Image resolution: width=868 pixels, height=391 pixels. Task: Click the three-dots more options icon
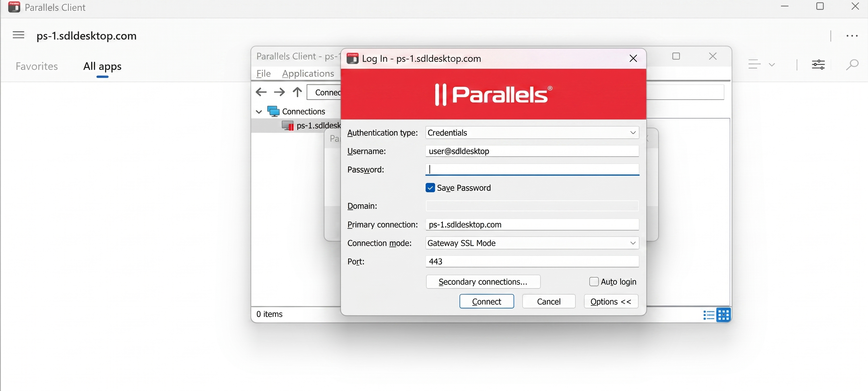852,36
